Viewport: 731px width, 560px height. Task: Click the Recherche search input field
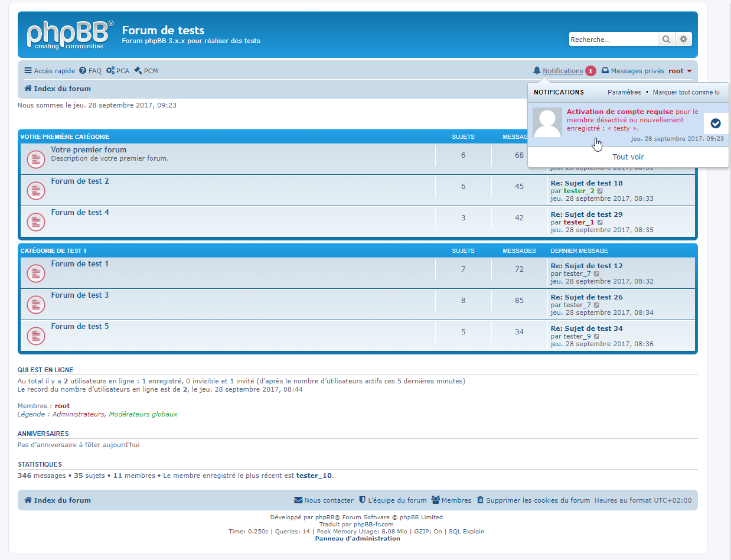point(613,40)
